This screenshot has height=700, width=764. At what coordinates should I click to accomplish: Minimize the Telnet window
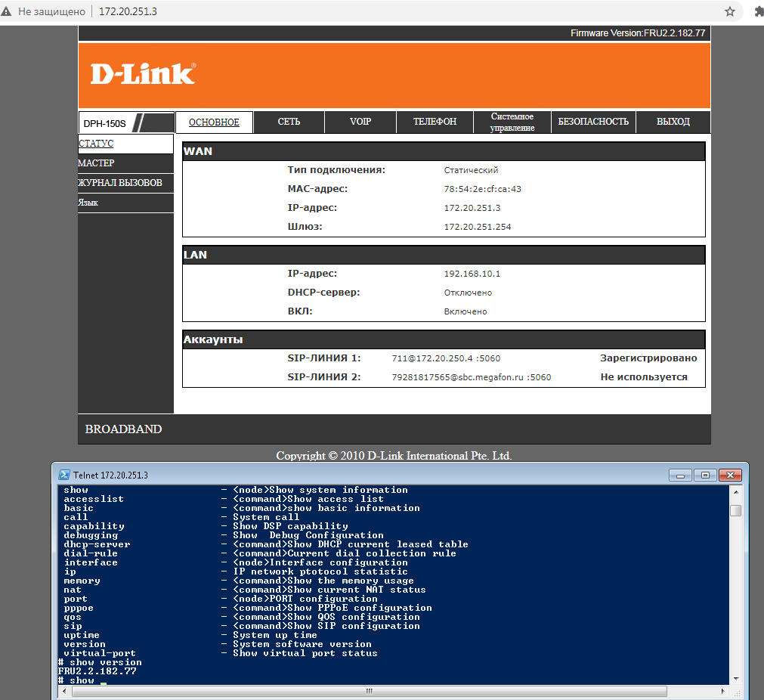tap(680, 475)
